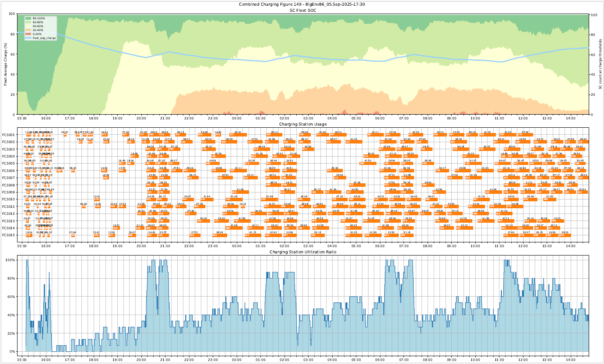
Task: Click the 80-100% legend color swatch
Action: pyautogui.click(x=28, y=18)
